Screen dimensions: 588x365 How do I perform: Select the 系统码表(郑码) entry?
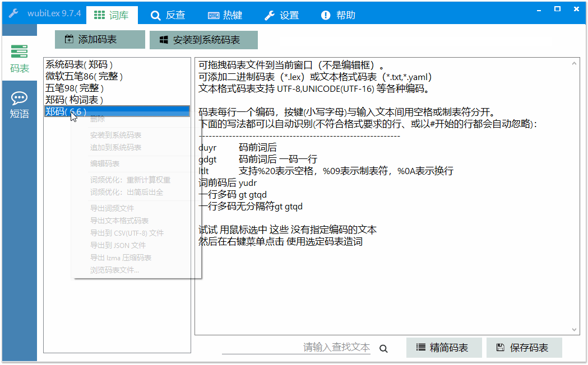pyautogui.click(x=80, y=64)
